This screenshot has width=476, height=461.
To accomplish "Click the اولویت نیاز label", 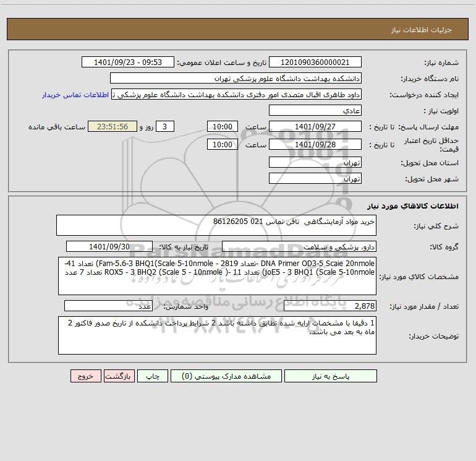I will (441, 111).
